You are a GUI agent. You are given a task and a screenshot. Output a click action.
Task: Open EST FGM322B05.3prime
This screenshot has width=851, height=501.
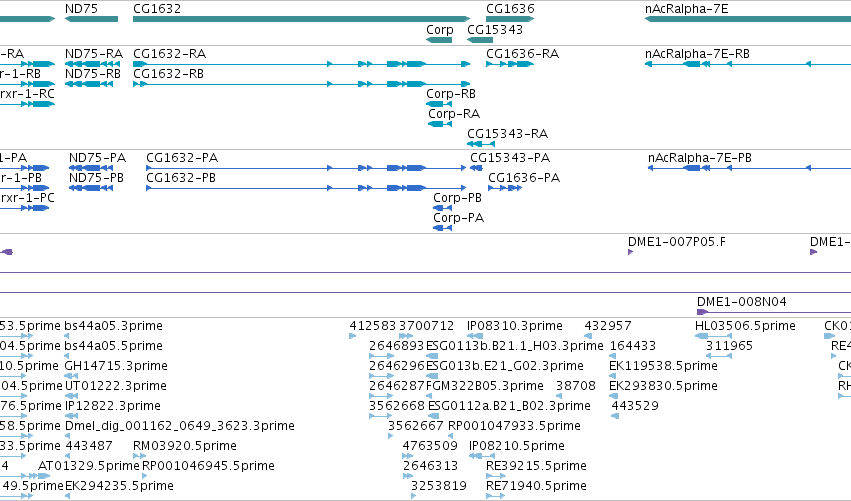pos(485,386)
